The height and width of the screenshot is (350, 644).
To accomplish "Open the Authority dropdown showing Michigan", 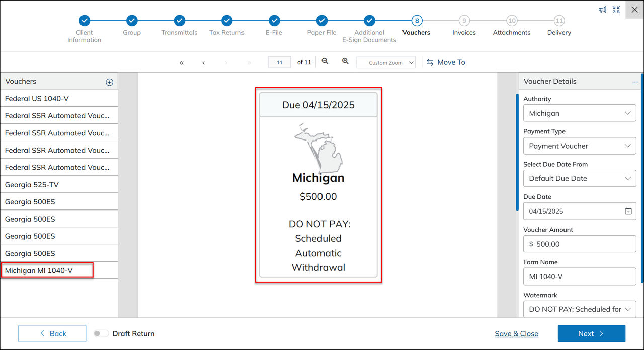I will [x=580, y=113].
